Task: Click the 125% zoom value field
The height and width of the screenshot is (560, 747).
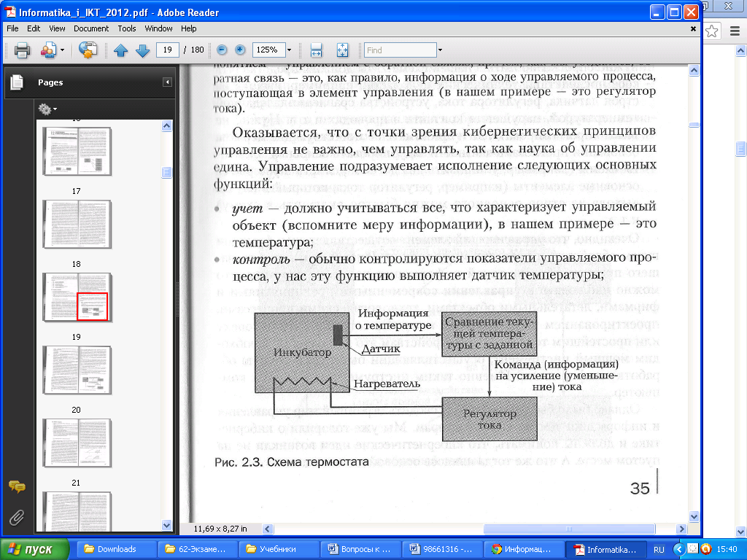Action: (x=268, y=50)
